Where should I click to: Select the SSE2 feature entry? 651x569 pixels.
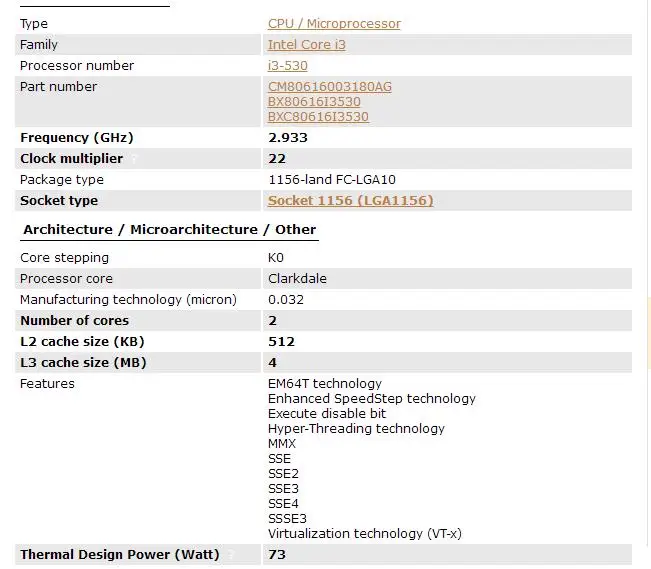(283, 473)
